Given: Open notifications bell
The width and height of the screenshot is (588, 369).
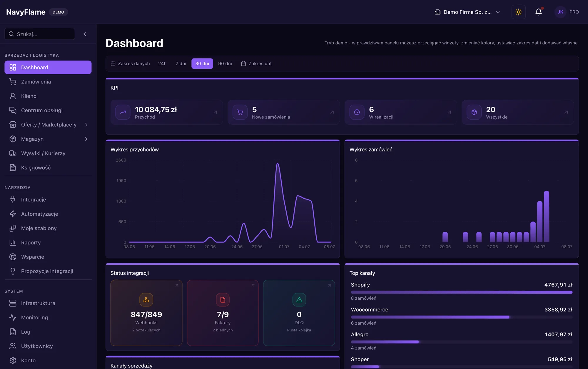Looking at the screenshot, I should tap(538, 12).
